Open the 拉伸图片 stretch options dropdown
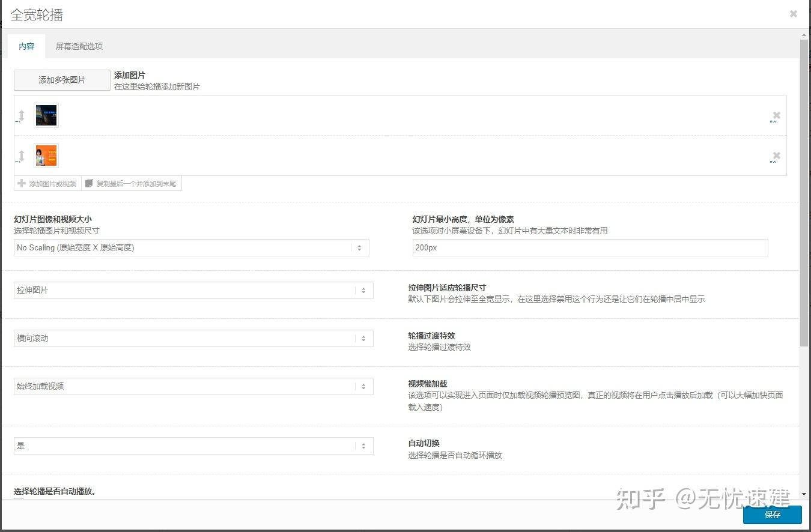The image size is (811, 532). tap(363, 290)
